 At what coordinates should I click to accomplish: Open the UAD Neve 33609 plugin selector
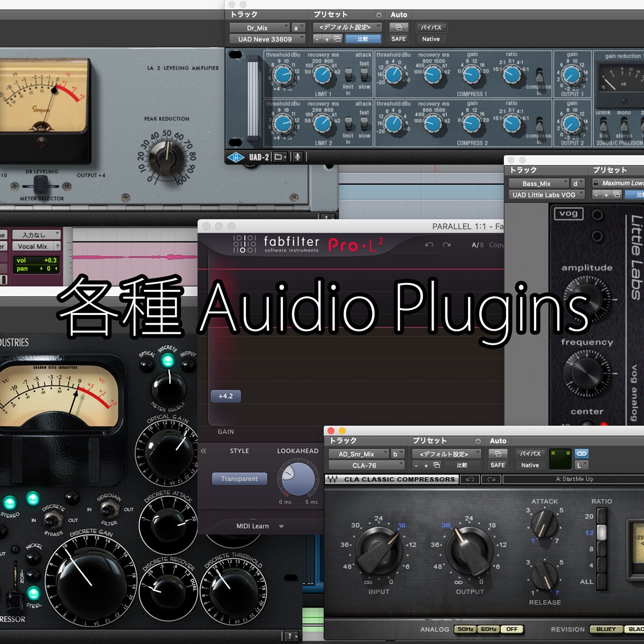267,39
